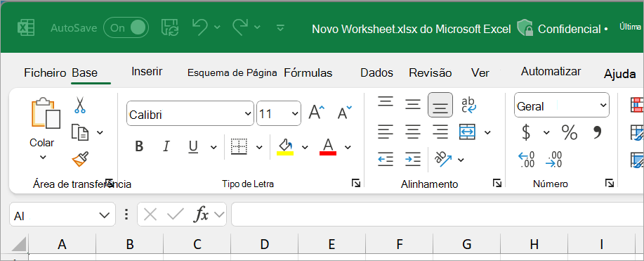644x261 pixels.
Task: Center text horizontally
Action: (413, 132)
